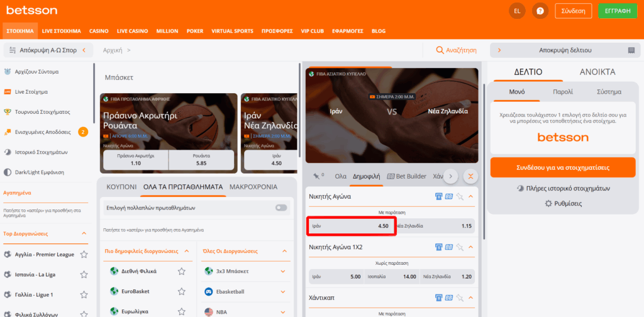Viewport: 644px width, 317px height.
Task: Star Ευρωλίγκα as favourite
Action: 182,311
